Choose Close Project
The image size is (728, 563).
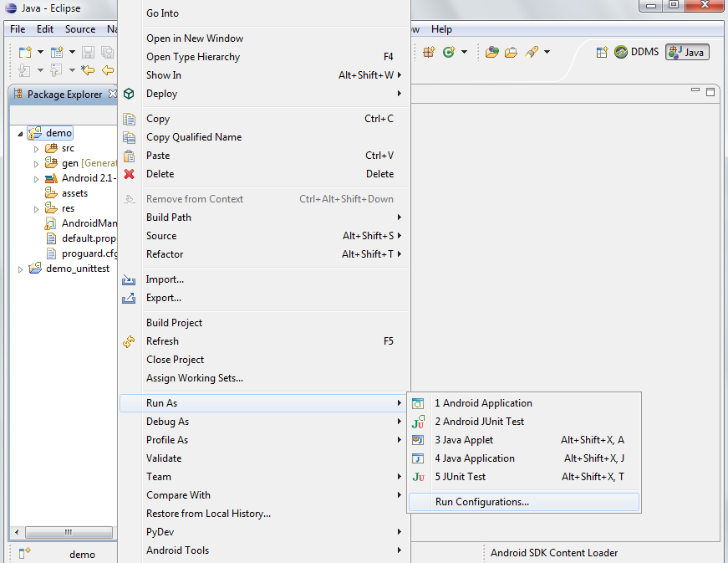(x=264, y=360)
